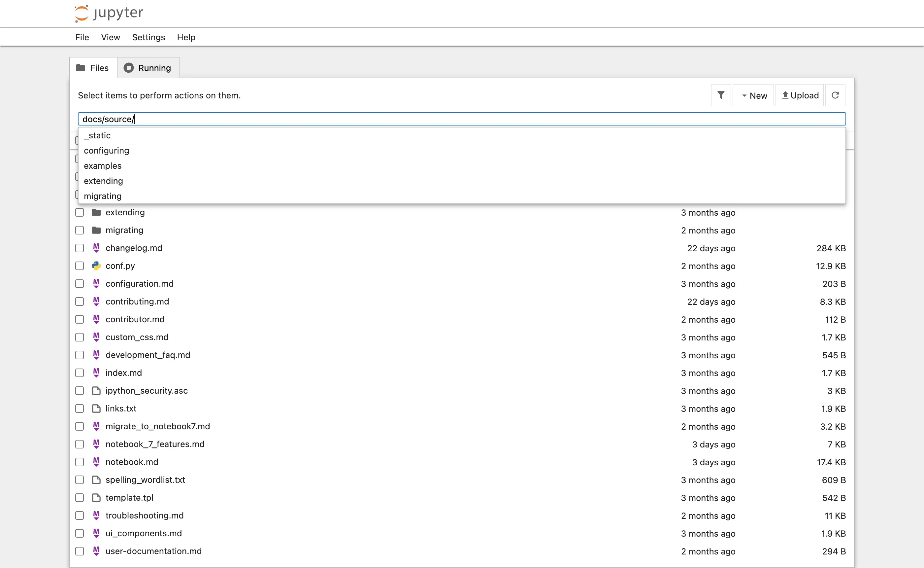Open the migrating folder
Viewport: 924px width, 568px height.
coord(124,230)
